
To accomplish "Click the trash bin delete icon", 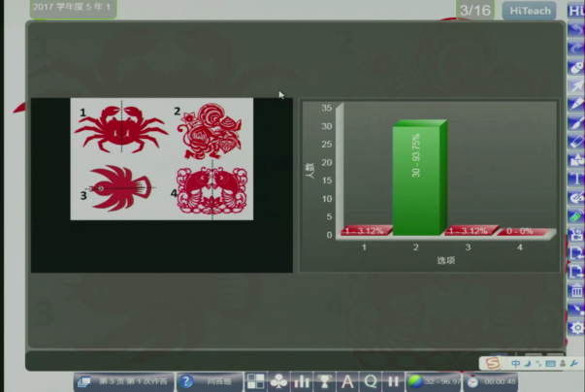I will coord(576,290).
